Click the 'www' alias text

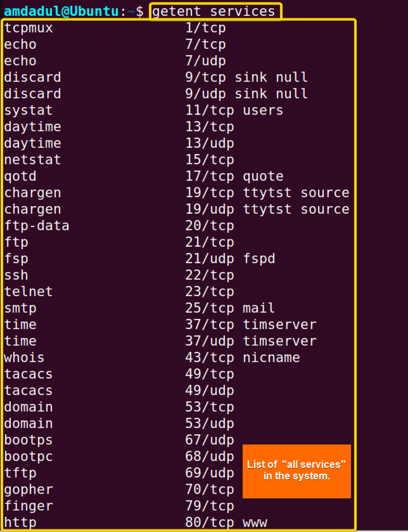click(255, 522)
